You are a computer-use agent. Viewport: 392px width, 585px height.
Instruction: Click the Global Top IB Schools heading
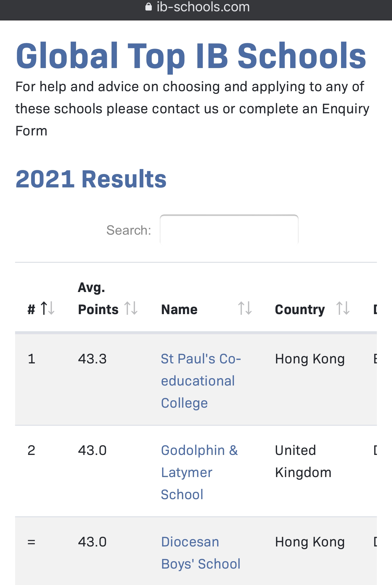(191, 56)
